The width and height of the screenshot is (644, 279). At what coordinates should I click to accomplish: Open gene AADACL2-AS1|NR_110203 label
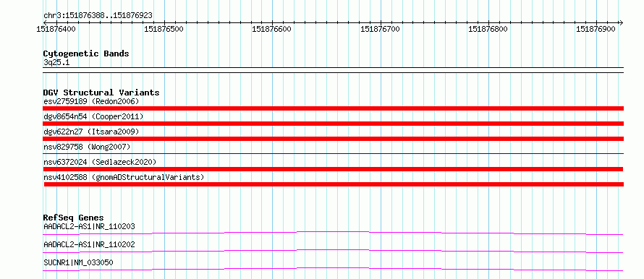click(89, 226)
